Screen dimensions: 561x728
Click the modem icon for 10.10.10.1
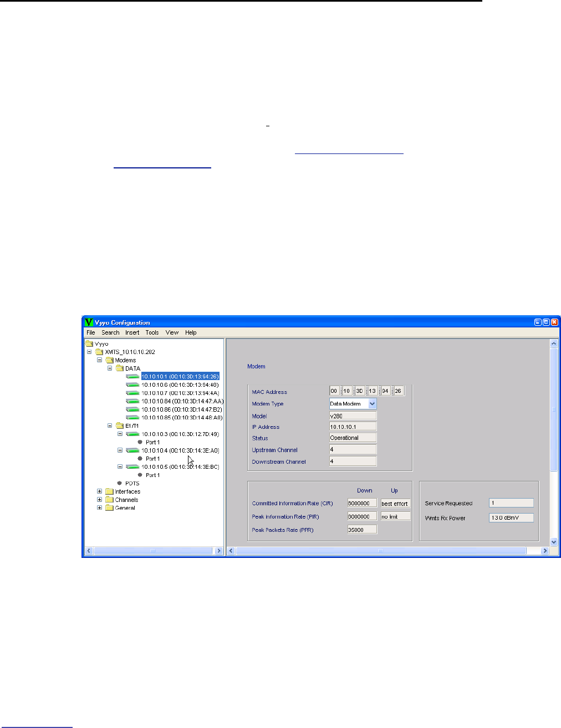point(132,377)
